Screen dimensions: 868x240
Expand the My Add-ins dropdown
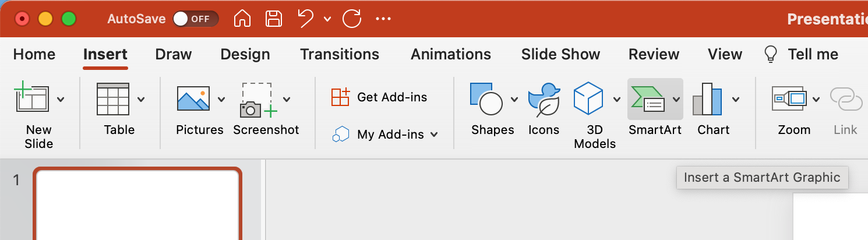[434, 135]
